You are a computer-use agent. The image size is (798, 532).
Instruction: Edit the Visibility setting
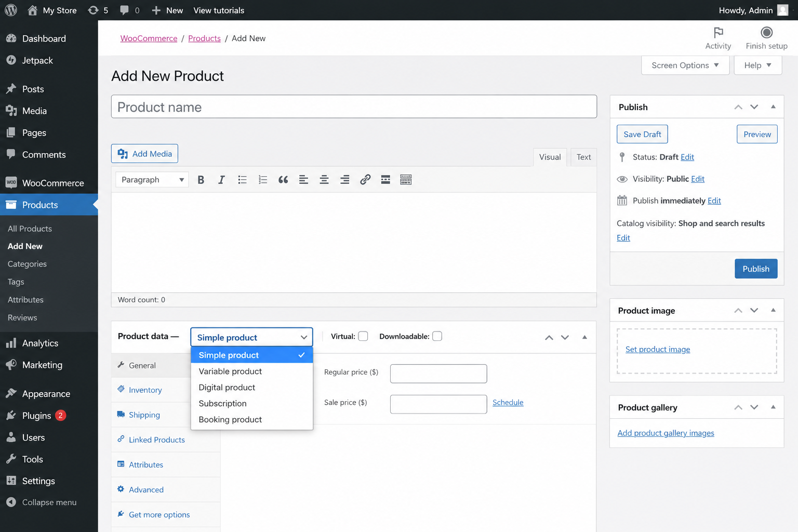[698, 179]
